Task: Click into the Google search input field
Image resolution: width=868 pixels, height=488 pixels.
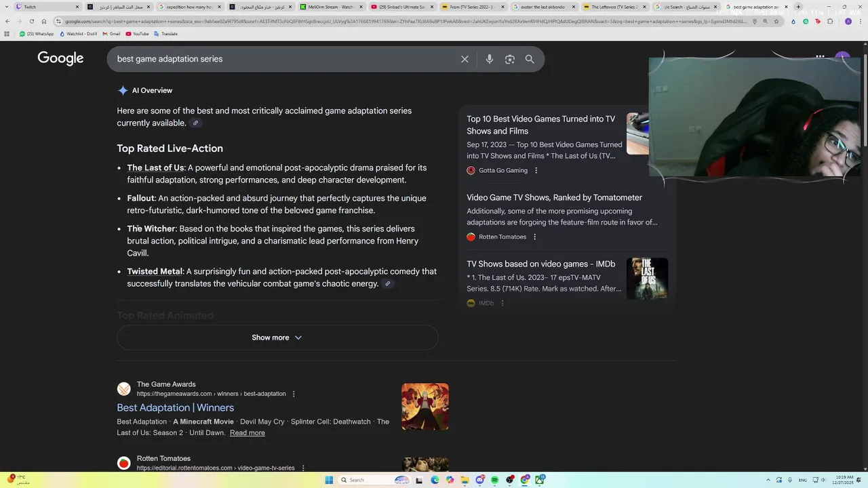Action: point(285,59)
